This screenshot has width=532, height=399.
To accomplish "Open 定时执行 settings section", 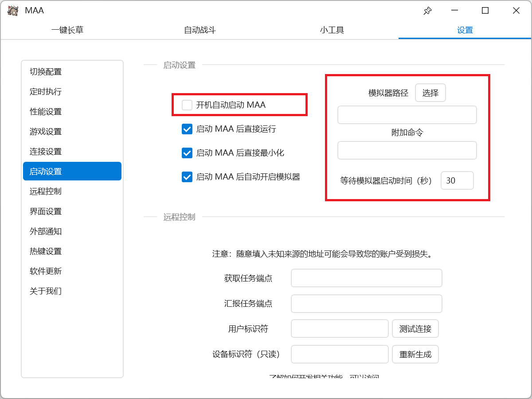I will [46, 92].
